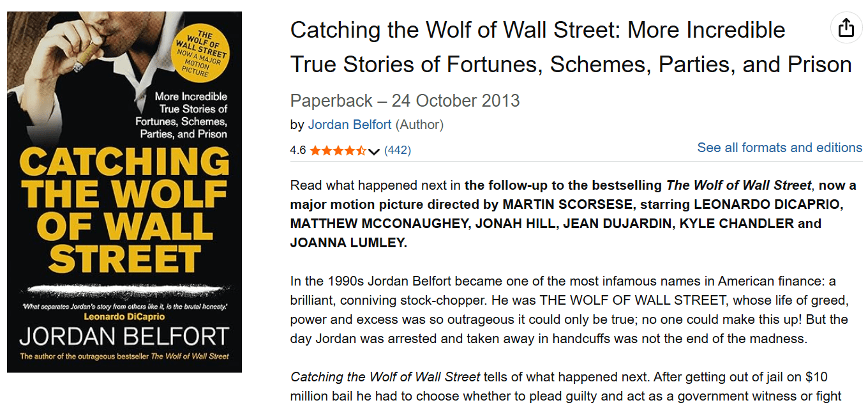Click the Leonardo DiCaprio quote on cover
868x405 pixels.
(x=124, y=311)
